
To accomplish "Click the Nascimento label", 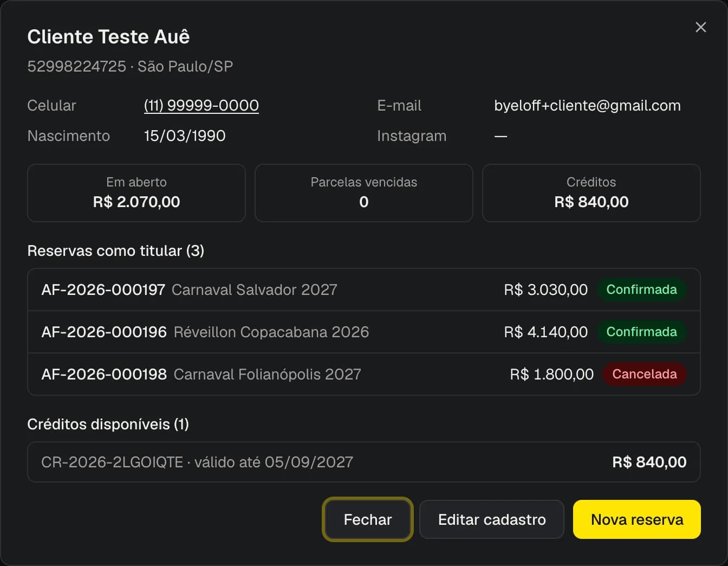I will coord(68,136).
